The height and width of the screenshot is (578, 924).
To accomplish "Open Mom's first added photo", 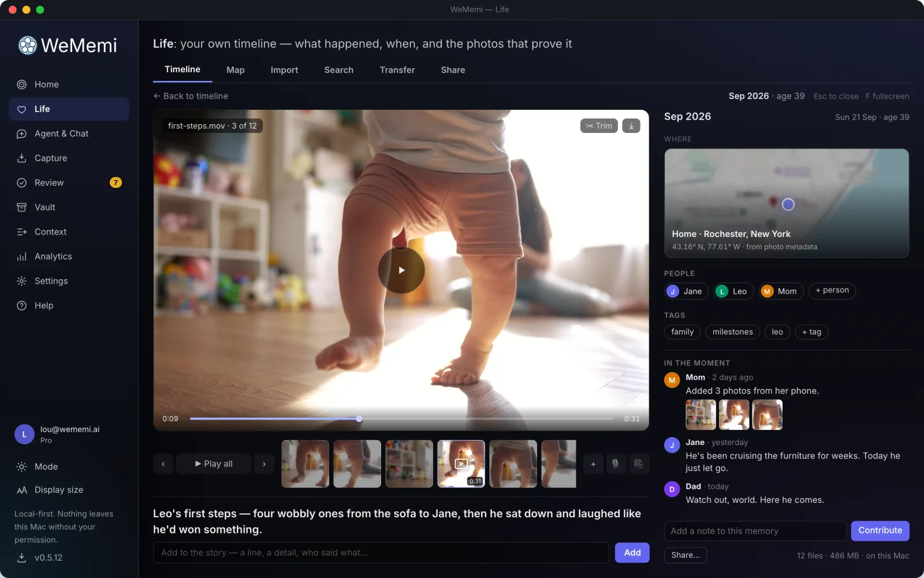I will (x=701, y=415).
